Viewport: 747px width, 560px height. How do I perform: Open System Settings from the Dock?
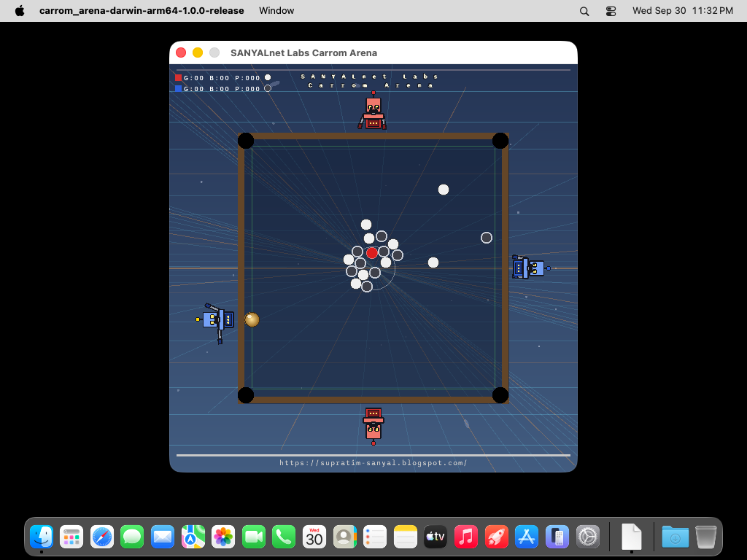(587, 537)
